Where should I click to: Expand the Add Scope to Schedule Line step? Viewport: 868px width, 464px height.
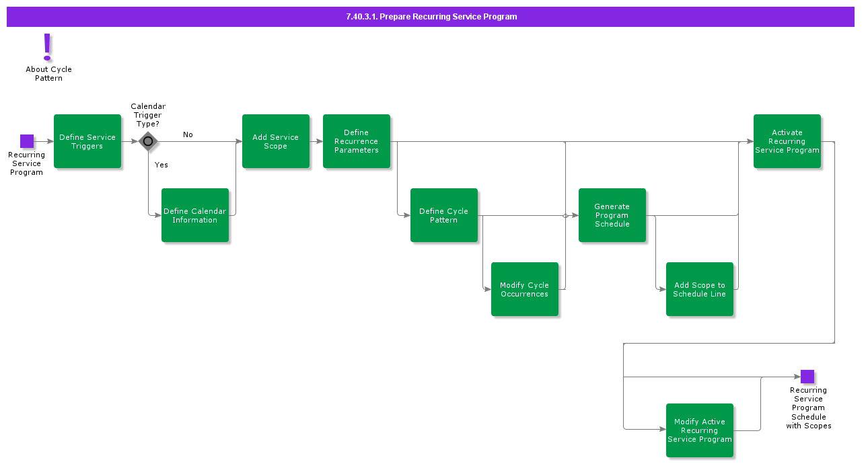pos(700,289)
